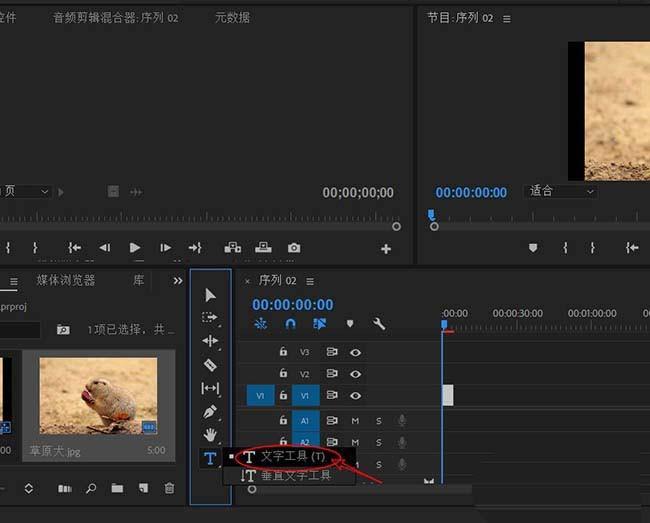Mark Out in program monitor
This screenshot has height=523, width=650.
pos(593,248)
